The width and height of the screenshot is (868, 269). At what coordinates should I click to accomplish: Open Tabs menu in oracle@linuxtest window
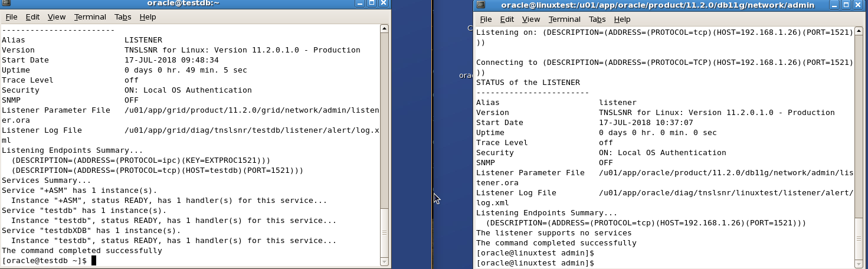tap(597, 19)
